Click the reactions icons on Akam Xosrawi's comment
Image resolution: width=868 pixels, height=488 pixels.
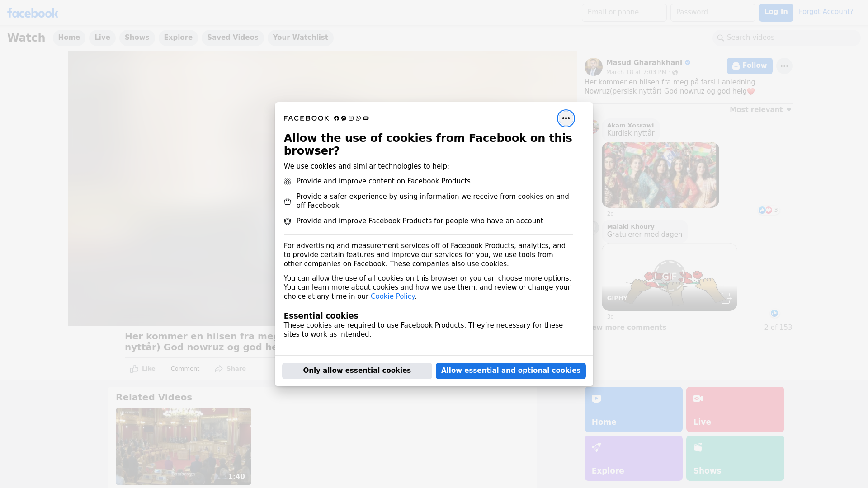coord(765,210)
